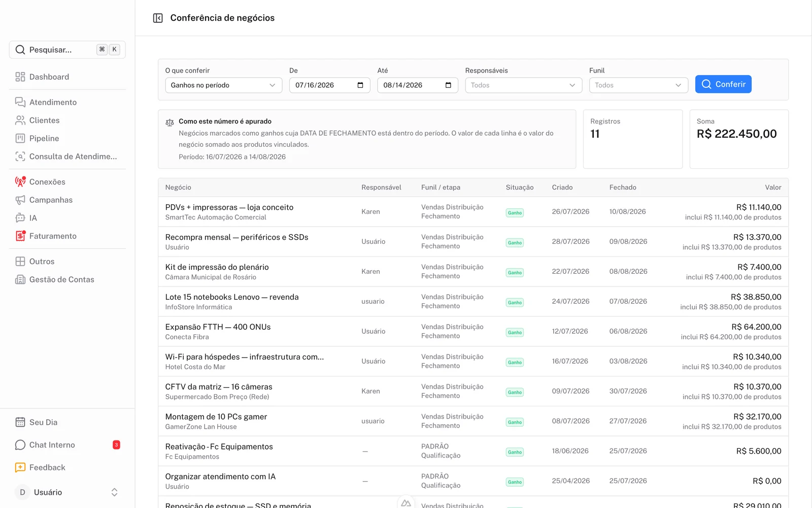812x508 pixels.
Task: Click the Pipeline board icon
Action: [20, 138]
